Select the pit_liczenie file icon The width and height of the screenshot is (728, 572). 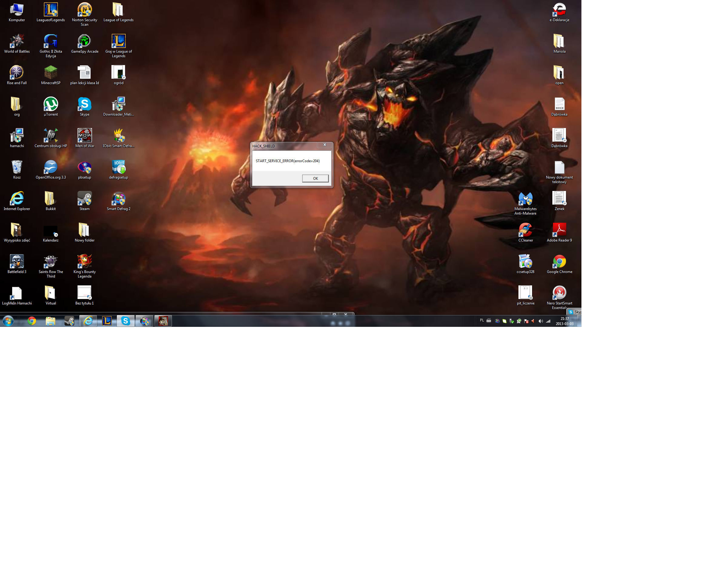(525, 296)
